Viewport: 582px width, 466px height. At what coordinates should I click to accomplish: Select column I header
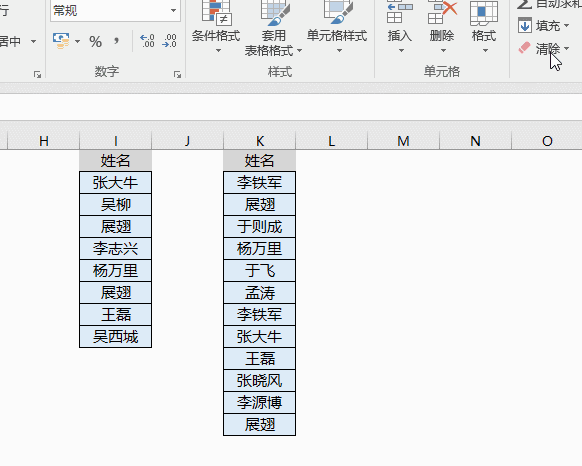coord(115,141)
